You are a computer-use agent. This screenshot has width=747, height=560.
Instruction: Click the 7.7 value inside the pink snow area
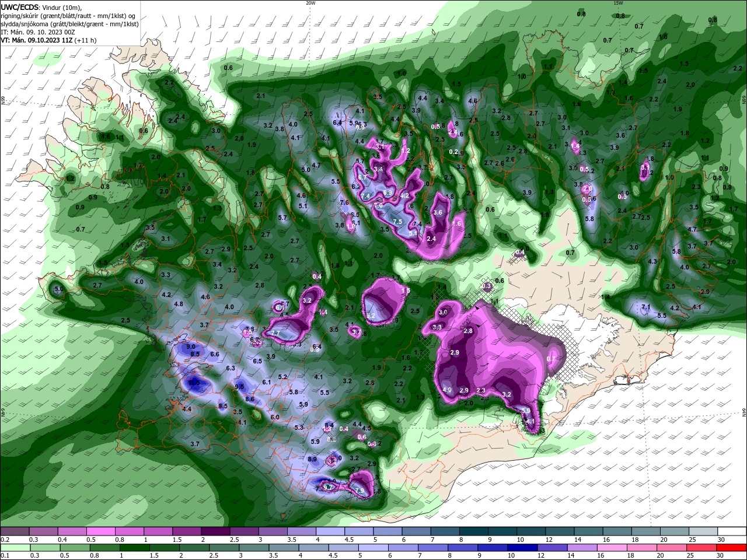pyautogui.click(x=276, y=333)
